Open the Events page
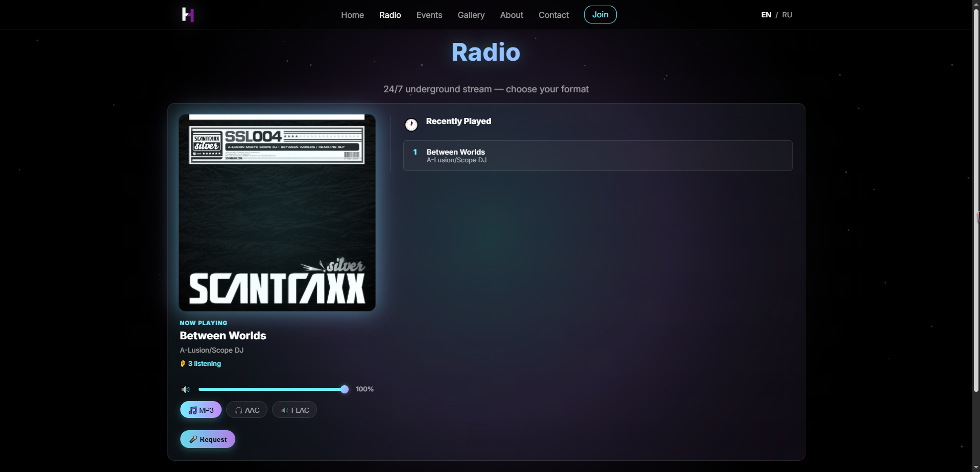This screenshot has width=980, height=472. 429,15
